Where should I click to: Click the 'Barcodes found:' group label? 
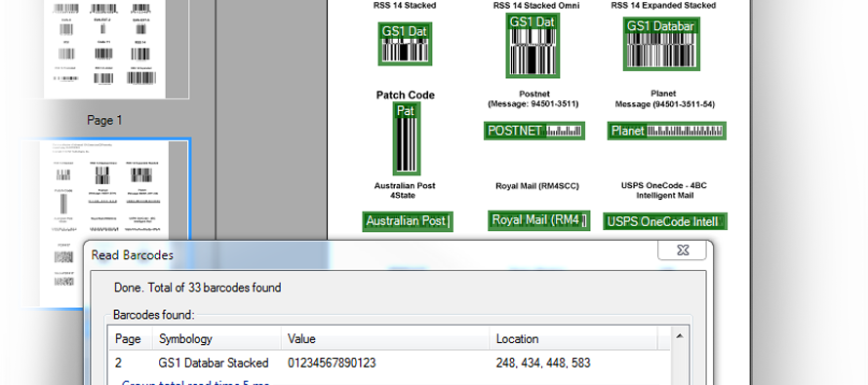coord(154,315)
